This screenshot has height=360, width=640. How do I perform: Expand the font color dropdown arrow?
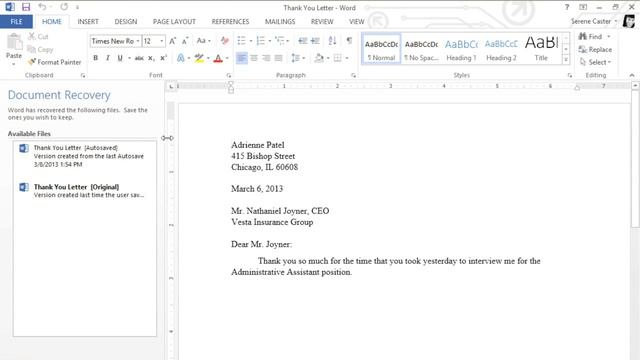pos(227,58)
